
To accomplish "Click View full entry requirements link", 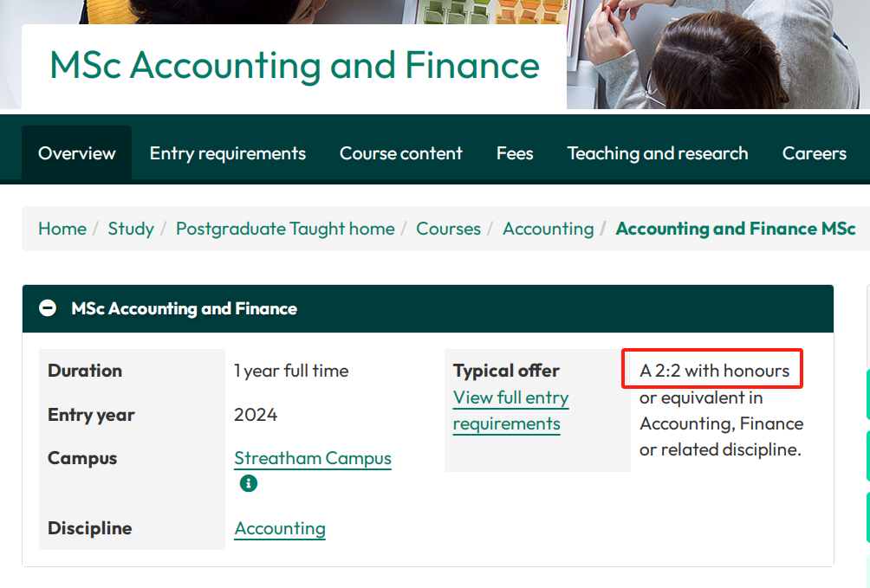I will (x=510, y=410).
